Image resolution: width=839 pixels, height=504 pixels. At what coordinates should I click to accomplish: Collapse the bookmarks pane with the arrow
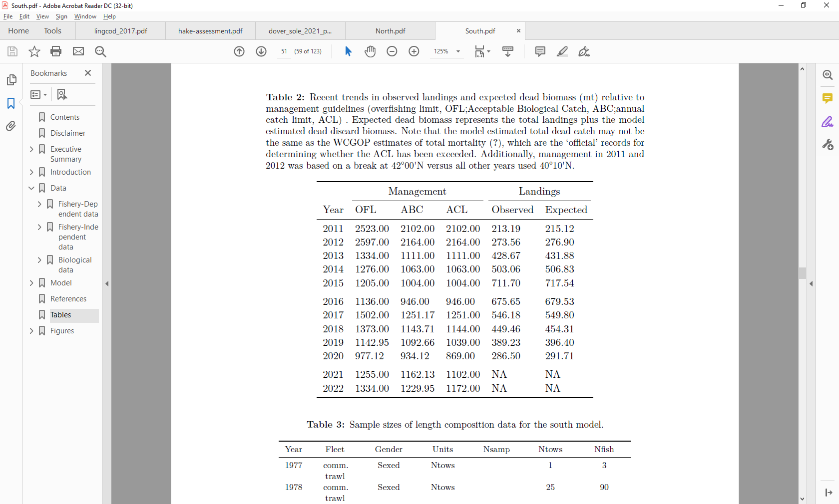pos(106,284)
